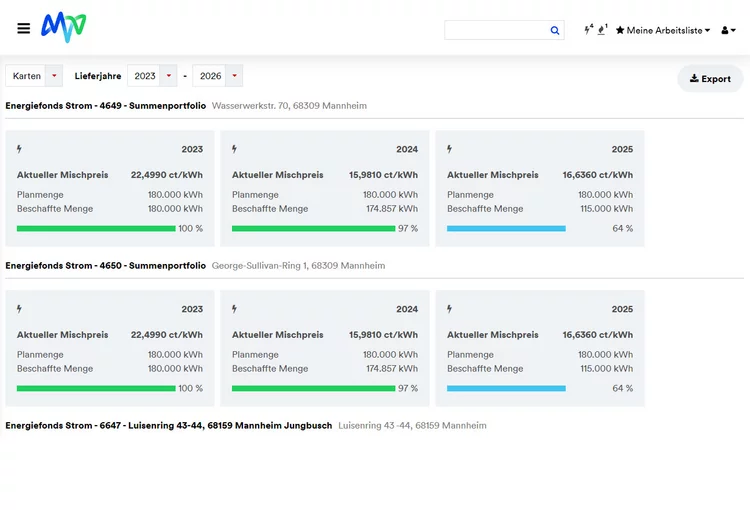This screenshot has width=750, height=510.
Task: Click the MVV logo
Action: 64,27
